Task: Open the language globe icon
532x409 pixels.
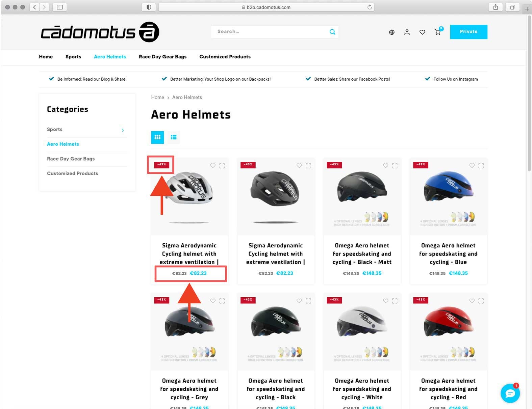Action: click(x=391, y=32)
